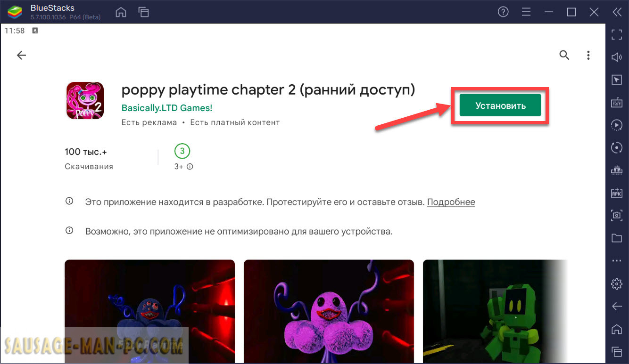Click the sidebar Android back arrow
The image size is (629, 364).
[617, 307]
